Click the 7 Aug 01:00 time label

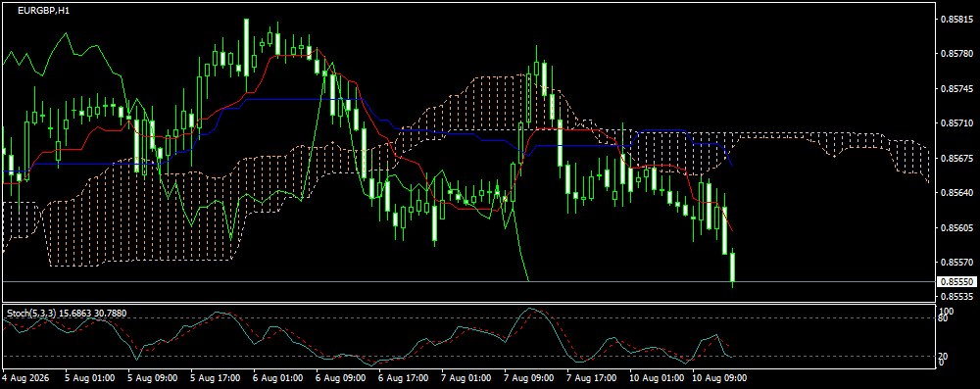466,378
